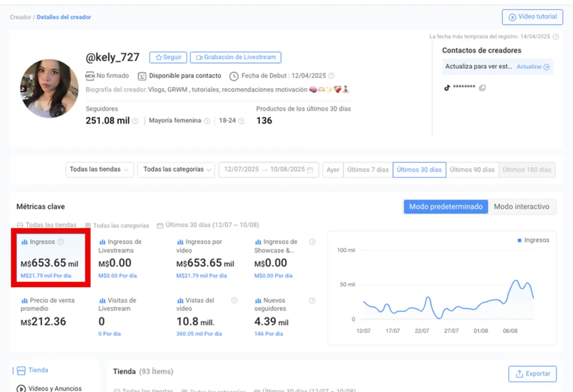Screen dimensions: 573x392
Task: Click the Actualizar link in creator contacts
Action: pos(533,67)
